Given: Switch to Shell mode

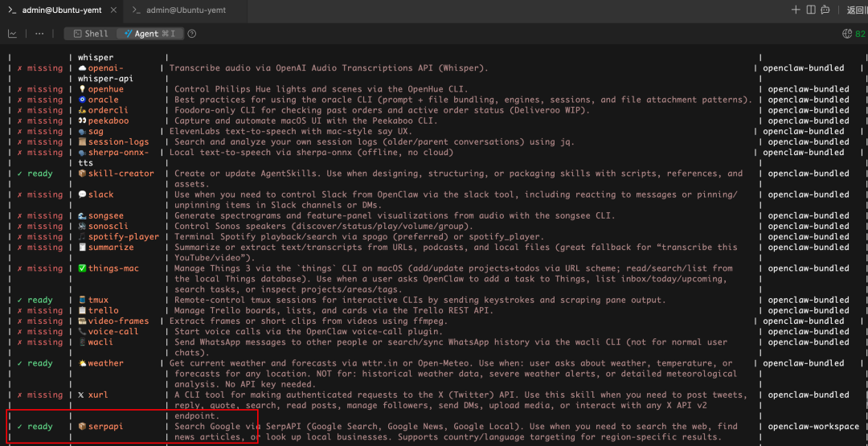Looking at the screenshot, I should 90,34.
